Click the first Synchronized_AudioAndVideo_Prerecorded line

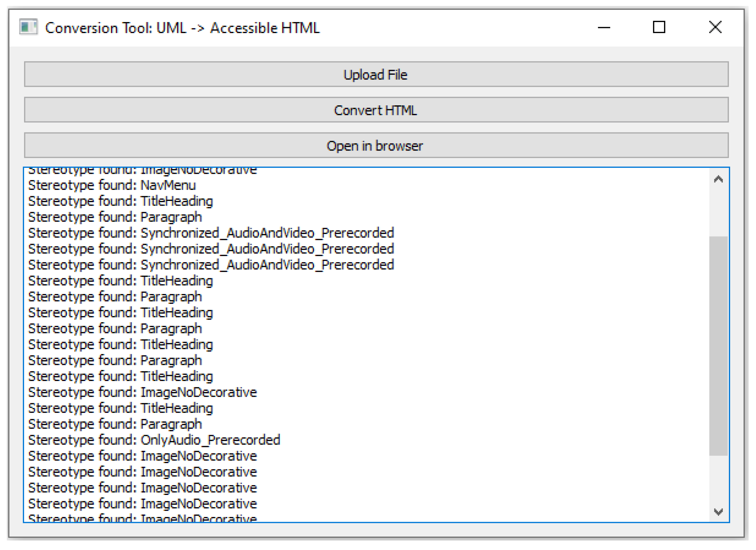(x=211, y=233)
